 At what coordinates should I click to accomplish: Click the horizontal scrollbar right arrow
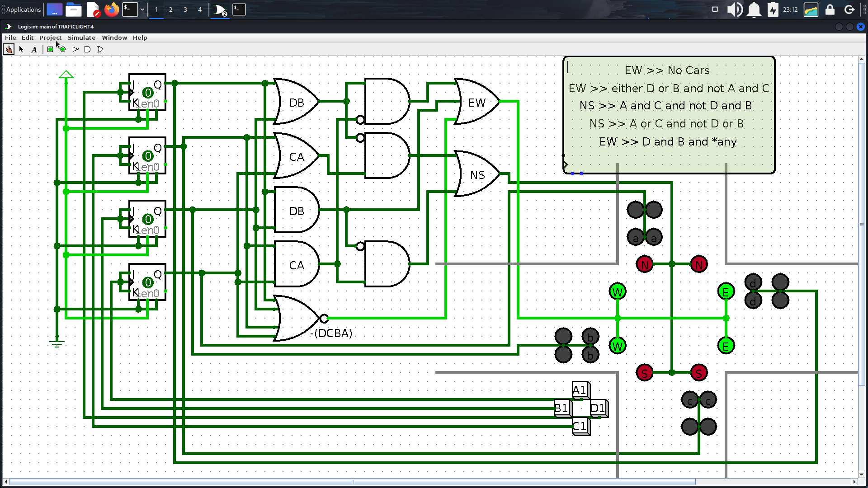[854, 482]
